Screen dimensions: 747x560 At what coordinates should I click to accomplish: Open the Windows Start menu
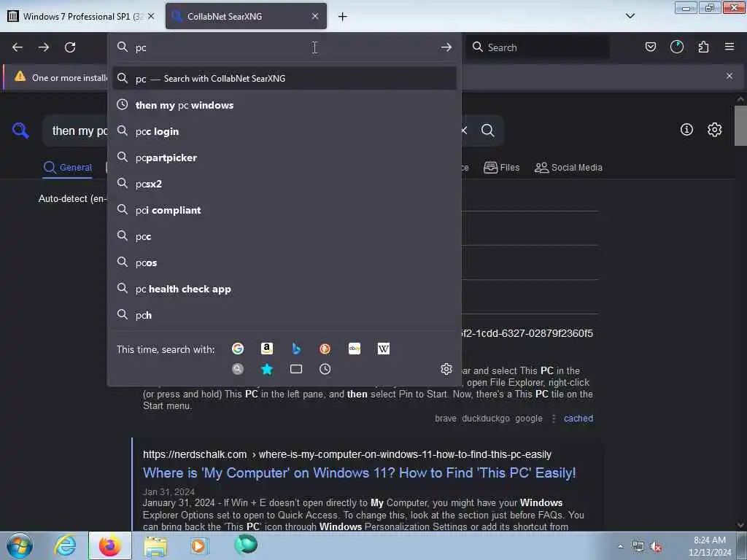click(20, 545)
